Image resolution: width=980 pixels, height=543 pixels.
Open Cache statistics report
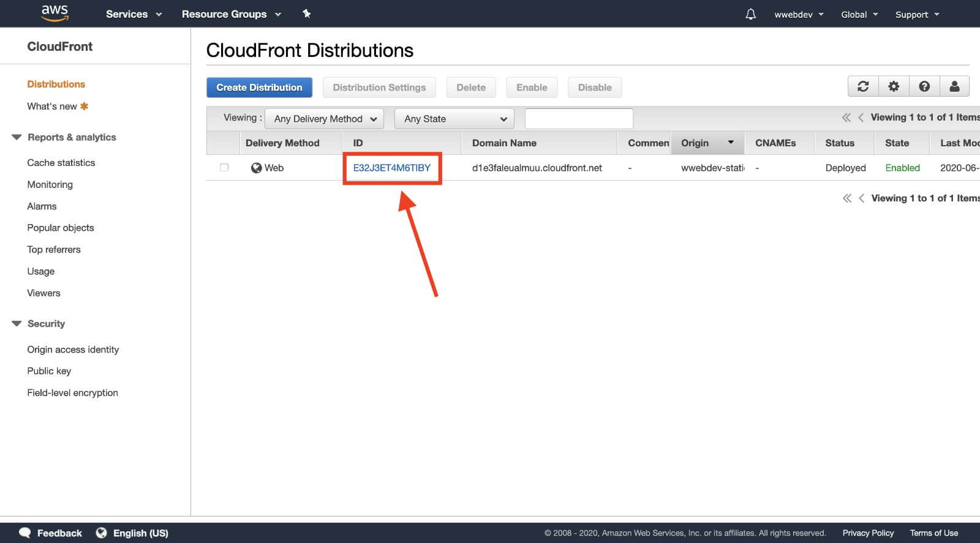pos(61,162)
